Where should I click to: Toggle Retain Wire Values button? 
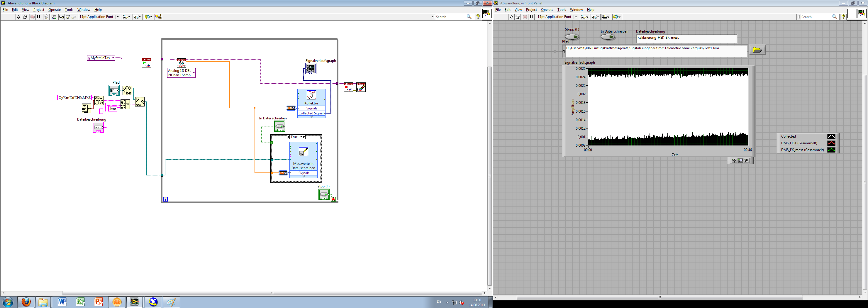pos(54,17)
